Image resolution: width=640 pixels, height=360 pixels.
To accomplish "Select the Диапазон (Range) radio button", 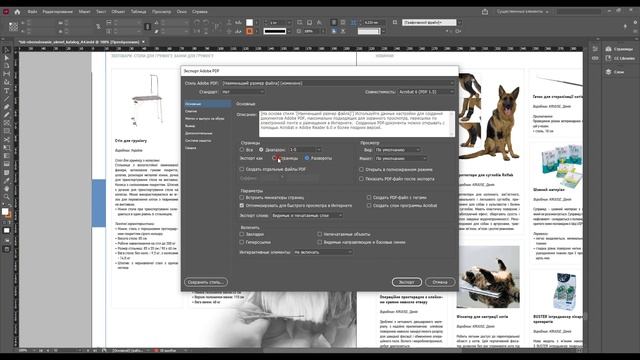I will [261, 150].
